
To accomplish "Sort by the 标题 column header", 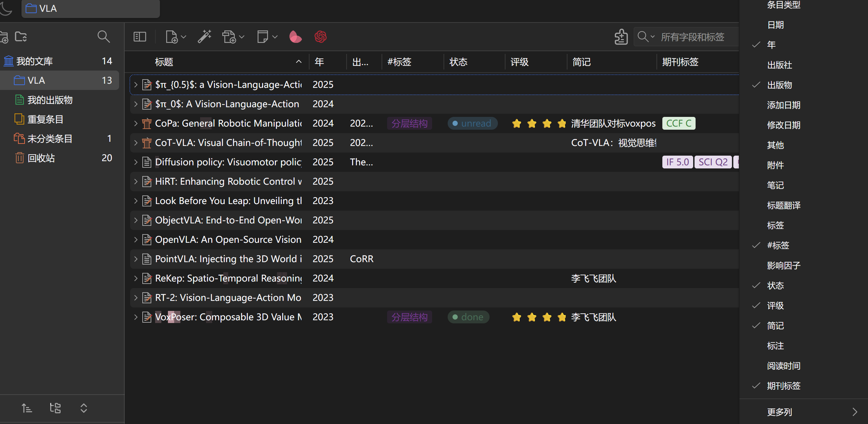I will tap(164, 62).
